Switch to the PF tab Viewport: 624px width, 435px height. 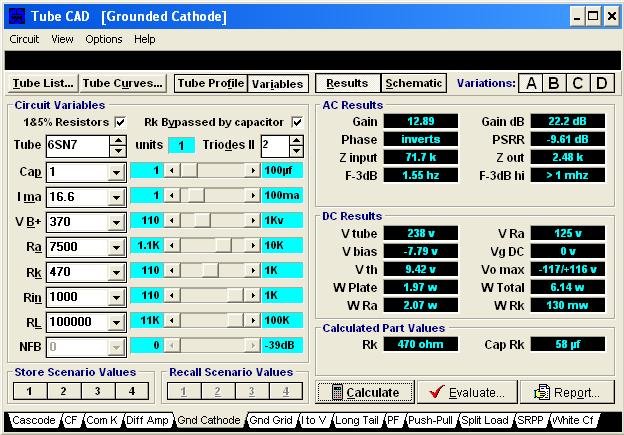393,420
